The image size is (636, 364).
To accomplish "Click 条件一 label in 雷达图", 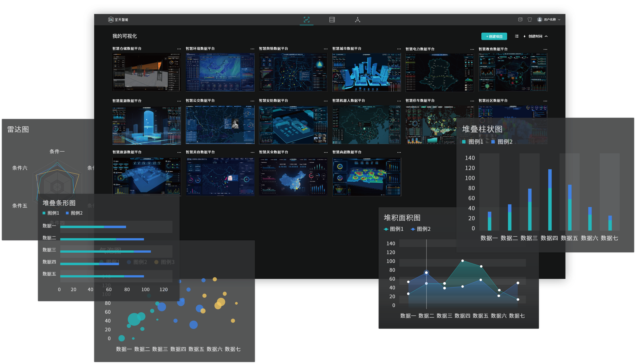I will point(57,152).
